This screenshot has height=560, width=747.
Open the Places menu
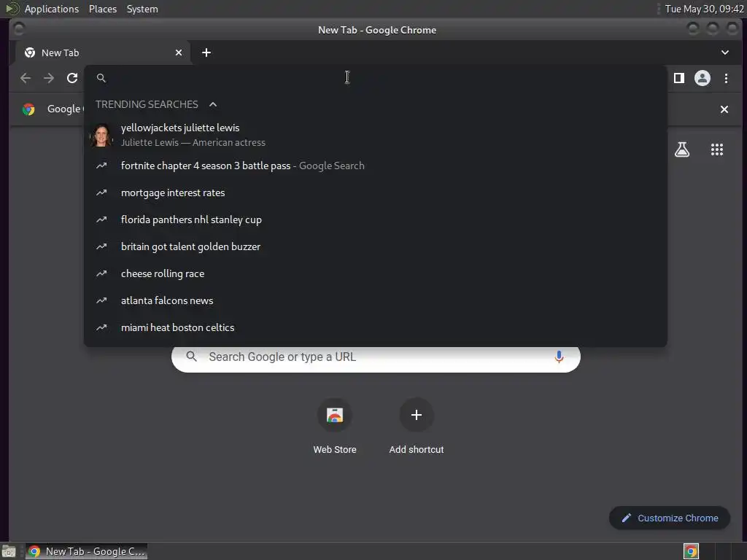pos(102,9)
